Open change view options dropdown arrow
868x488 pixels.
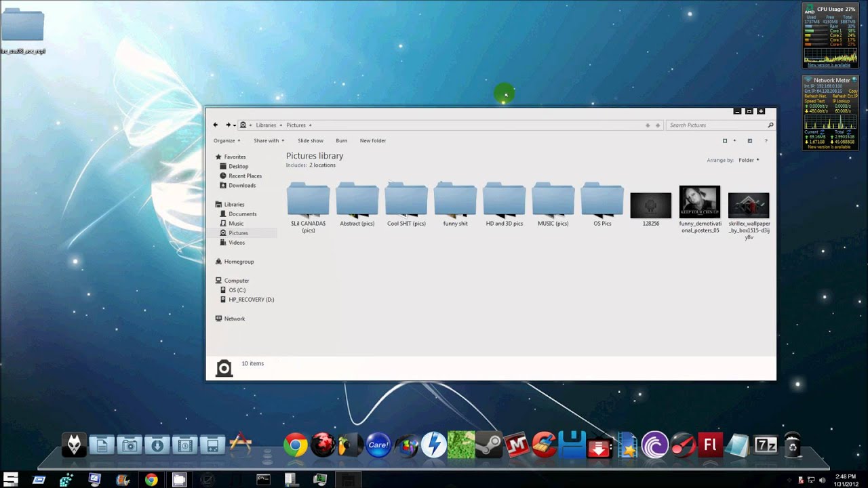tap(734, 141)
